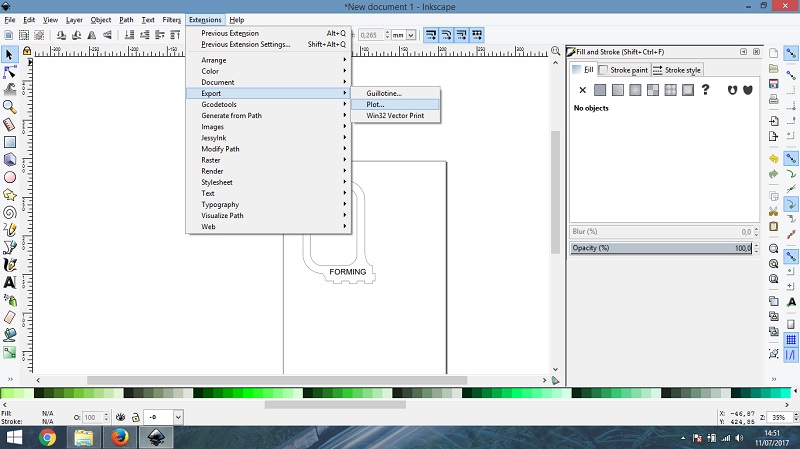Image resolution: width=800 pixels, height=449 pixels.
Task: Toggle the guides lock icon
Action: click(27, 51)
